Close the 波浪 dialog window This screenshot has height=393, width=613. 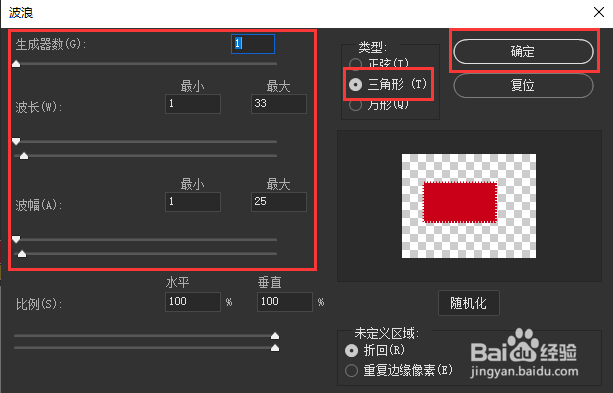click(599, 12)
